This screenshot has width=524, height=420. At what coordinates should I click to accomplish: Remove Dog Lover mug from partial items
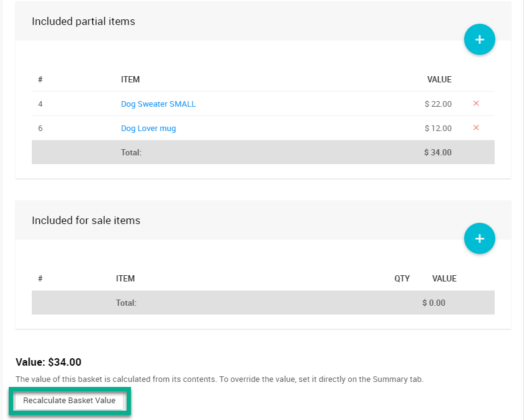click(476, 128)
